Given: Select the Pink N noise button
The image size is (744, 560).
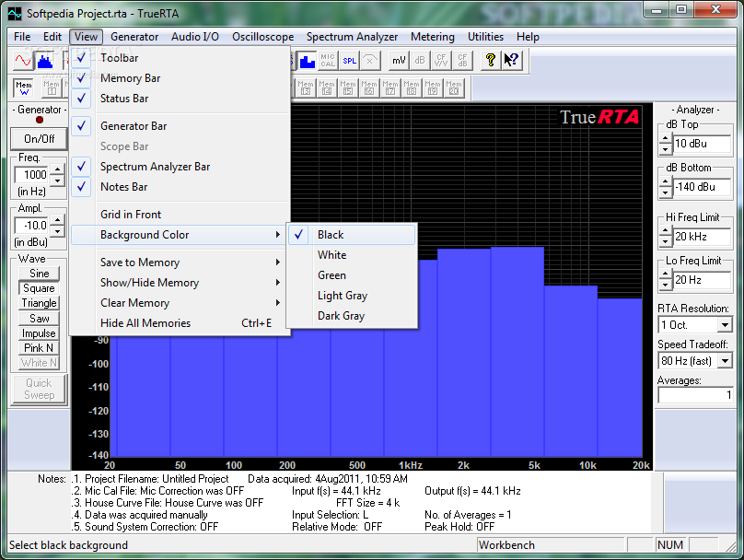Looking at the screenshot, I should coord(39,348).
